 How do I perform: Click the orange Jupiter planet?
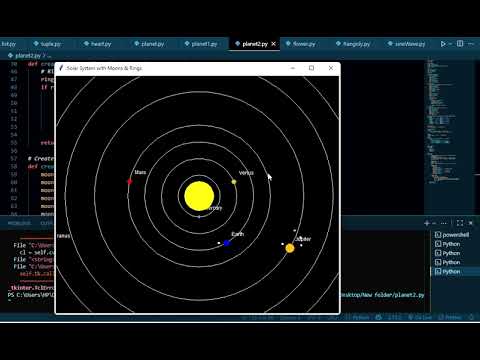(x=290, y=248)
